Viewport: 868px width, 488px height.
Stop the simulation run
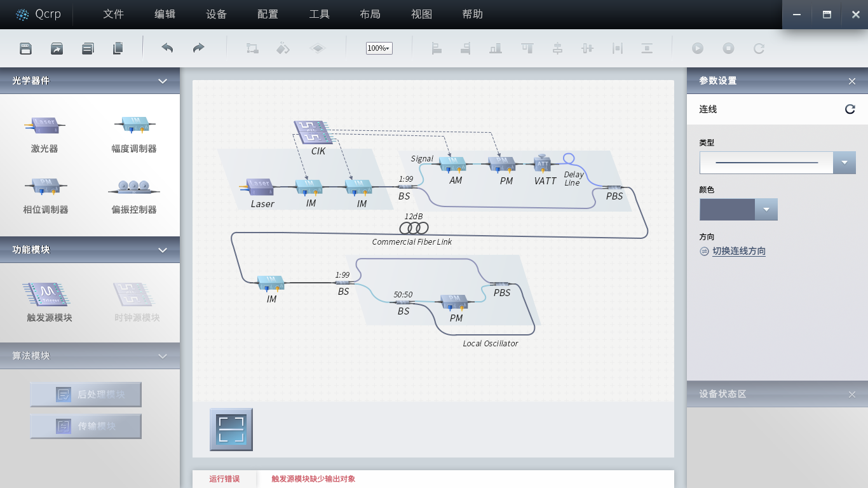coord(729,48)
